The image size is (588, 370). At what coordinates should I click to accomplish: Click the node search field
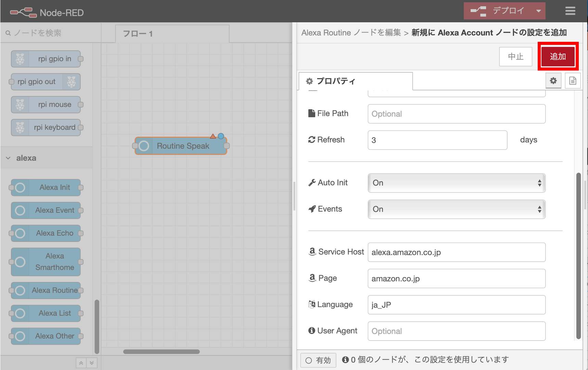tap(51, 33)
